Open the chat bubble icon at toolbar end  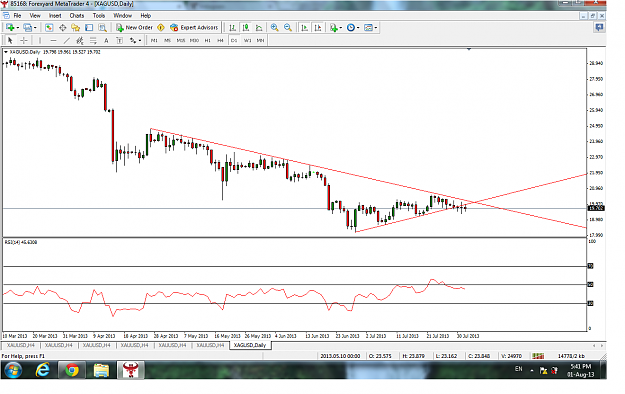click(599, 27)
